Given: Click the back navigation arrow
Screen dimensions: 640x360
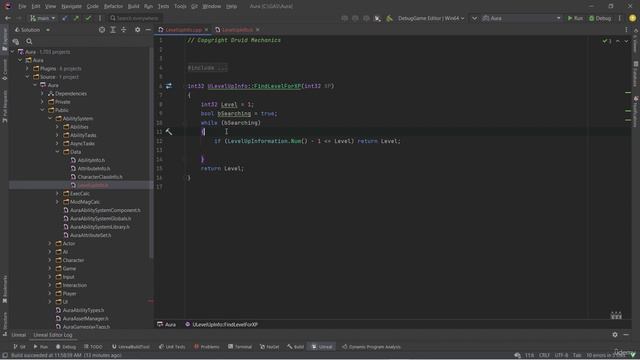Looking at the screenshot, I should tap(8, 18).
